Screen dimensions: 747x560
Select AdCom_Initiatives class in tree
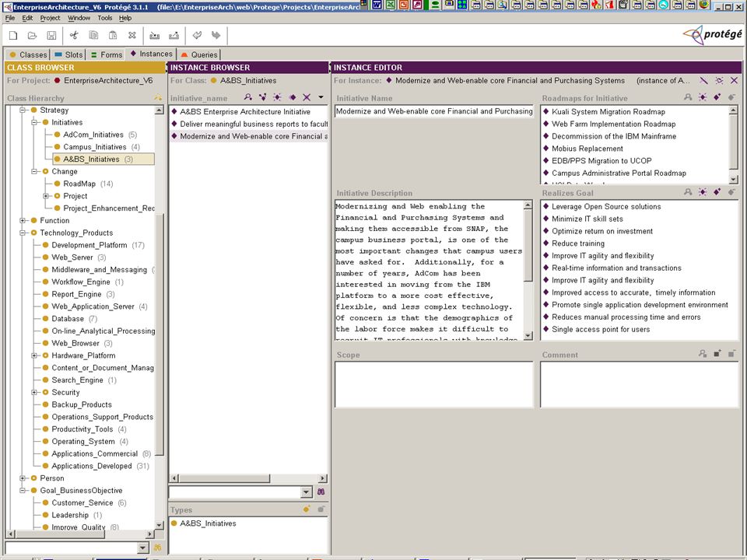(x=93, y=135)
